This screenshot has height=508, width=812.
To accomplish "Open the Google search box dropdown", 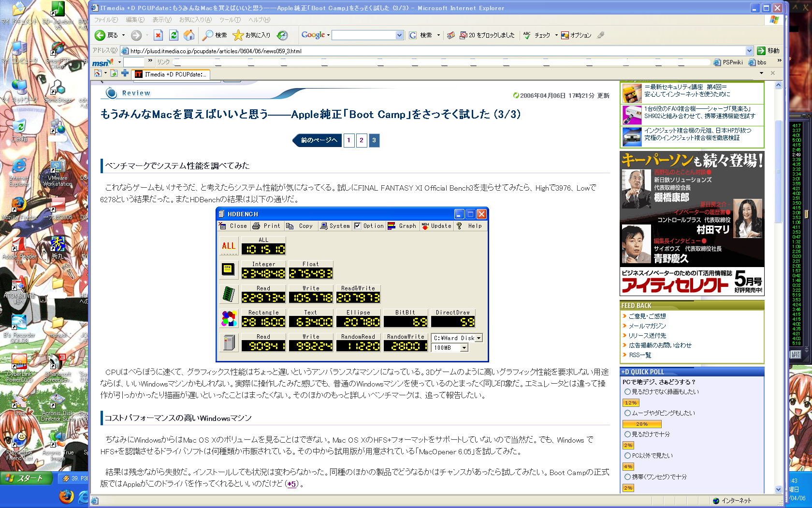I will tap(399, 35).
